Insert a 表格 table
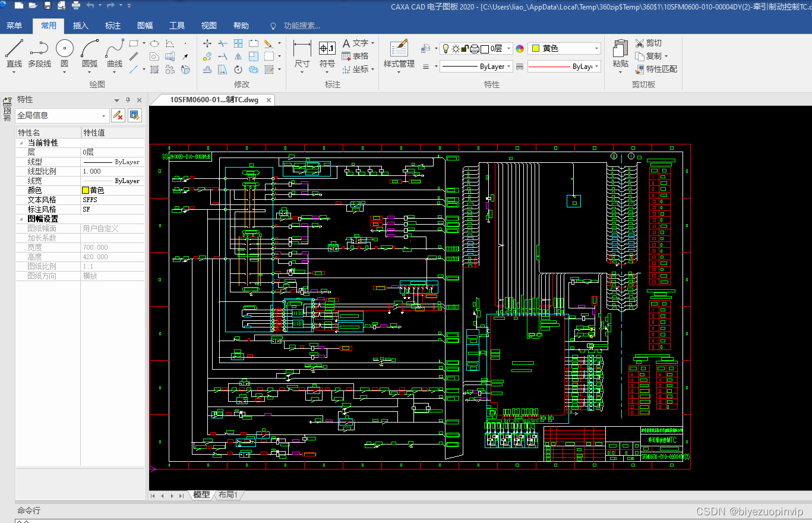Viewport: 812px width, 523px height. [355, 56]
